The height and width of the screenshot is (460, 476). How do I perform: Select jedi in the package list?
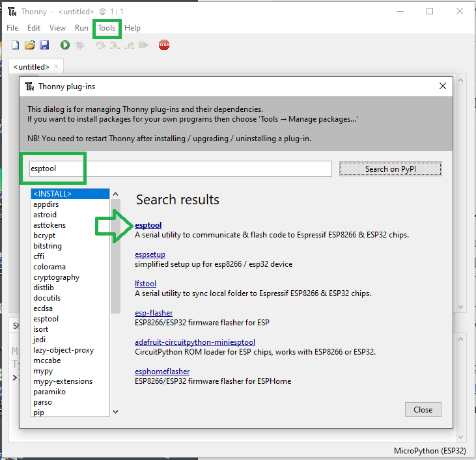pos(70,340)
